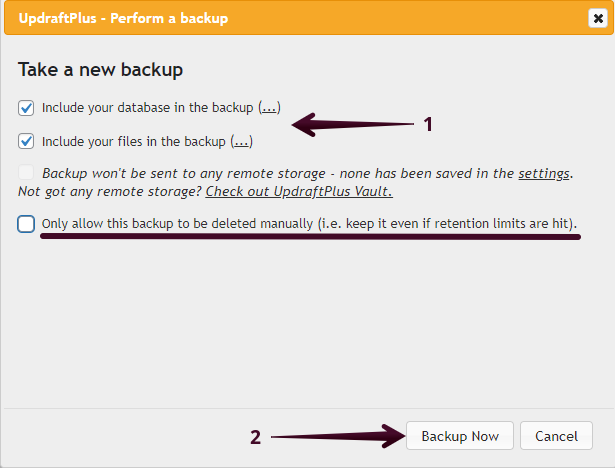The width and height of the screenshot is (615, 468).
Task: Click the annotation number 2
Action: pos(256,437)
